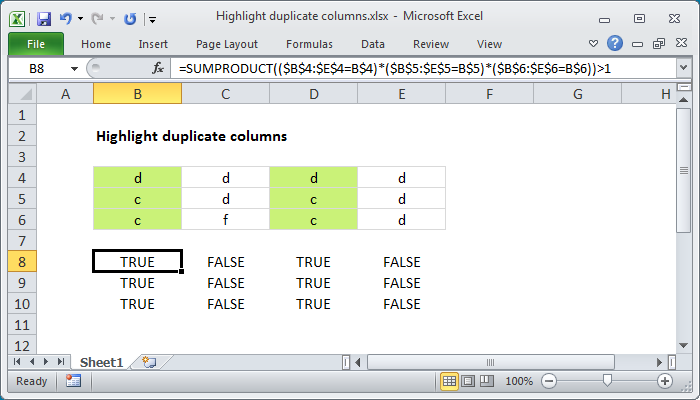The image size is (700, 400).
Task: Expand the formula bar with the chevron
Action: (683, 68)
